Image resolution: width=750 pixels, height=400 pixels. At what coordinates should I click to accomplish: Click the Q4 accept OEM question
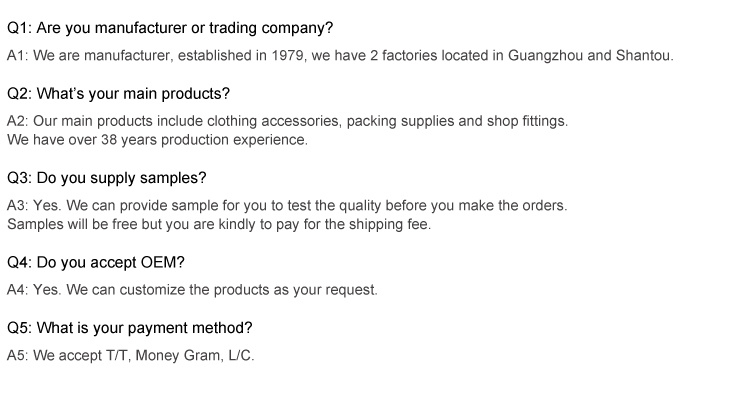click(x=96, y=262)
